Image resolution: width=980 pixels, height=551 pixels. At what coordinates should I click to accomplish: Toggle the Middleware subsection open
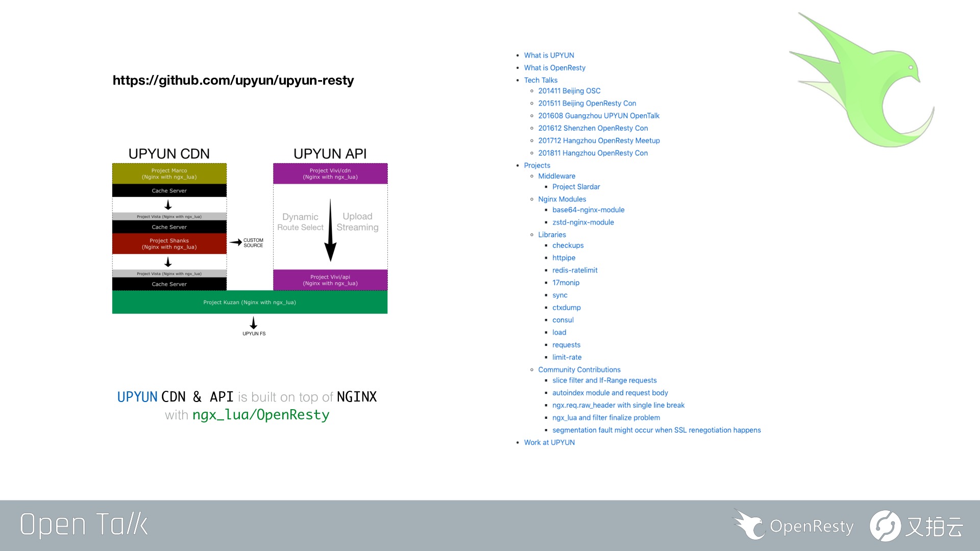point(556,176)
